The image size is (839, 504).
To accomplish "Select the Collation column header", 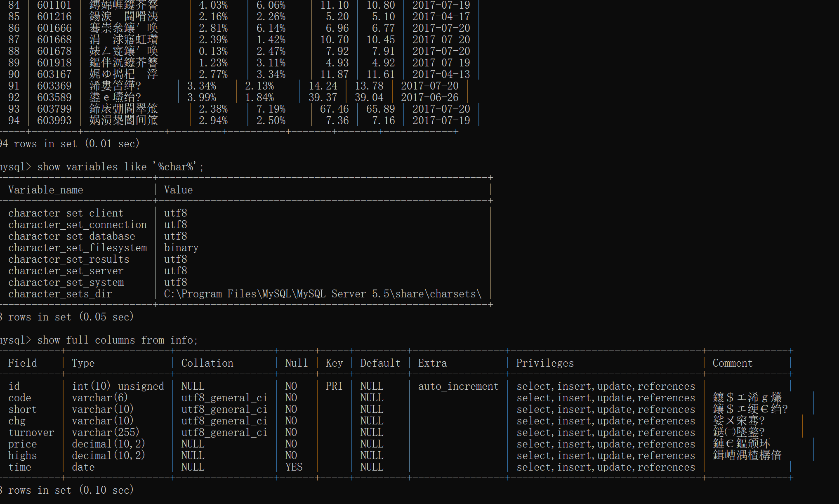I will tap(207, 363).
